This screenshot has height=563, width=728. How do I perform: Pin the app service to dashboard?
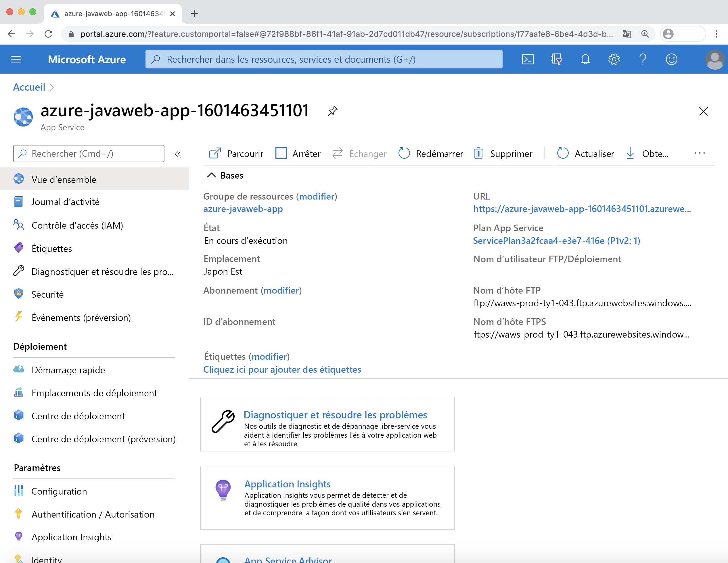[x=332, y=111]
